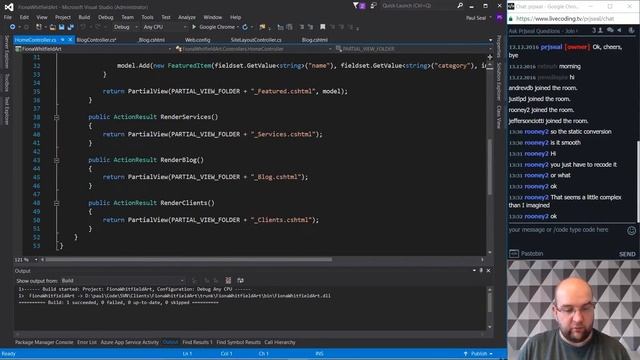Click the account avatar icon next to Paul Seal
This screenshot has height=360, width=640.
[x=499, y=18]
